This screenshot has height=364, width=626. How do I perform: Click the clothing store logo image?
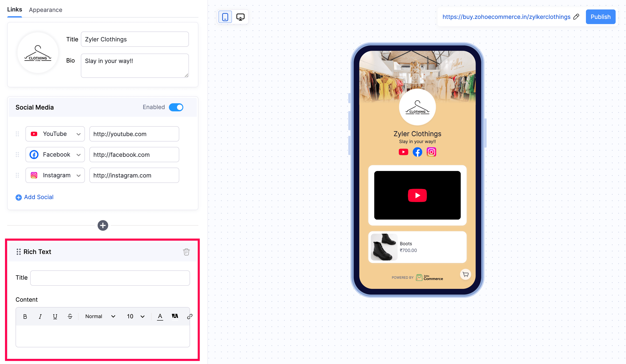38,53
